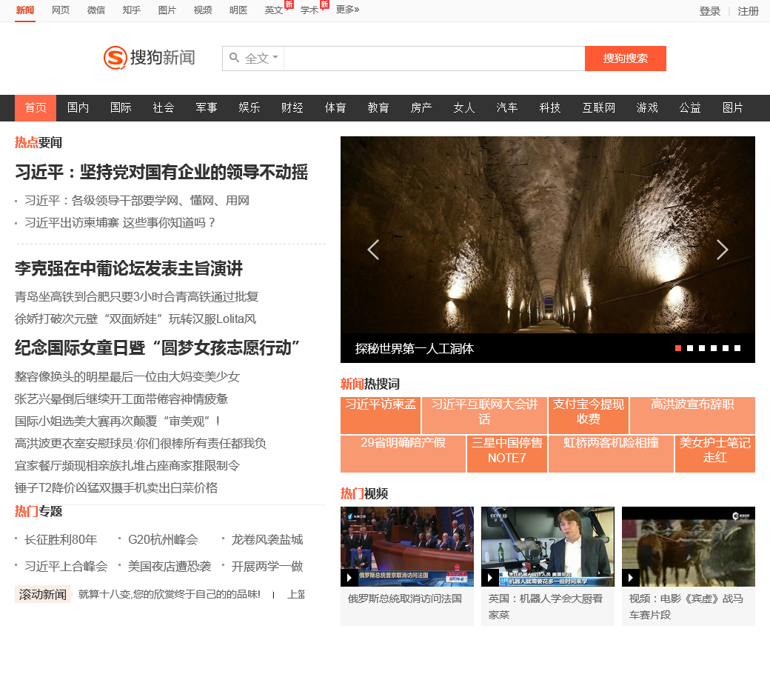Open the 学术 top tab
The image size is (770, 700).
(x=309, y=10)
